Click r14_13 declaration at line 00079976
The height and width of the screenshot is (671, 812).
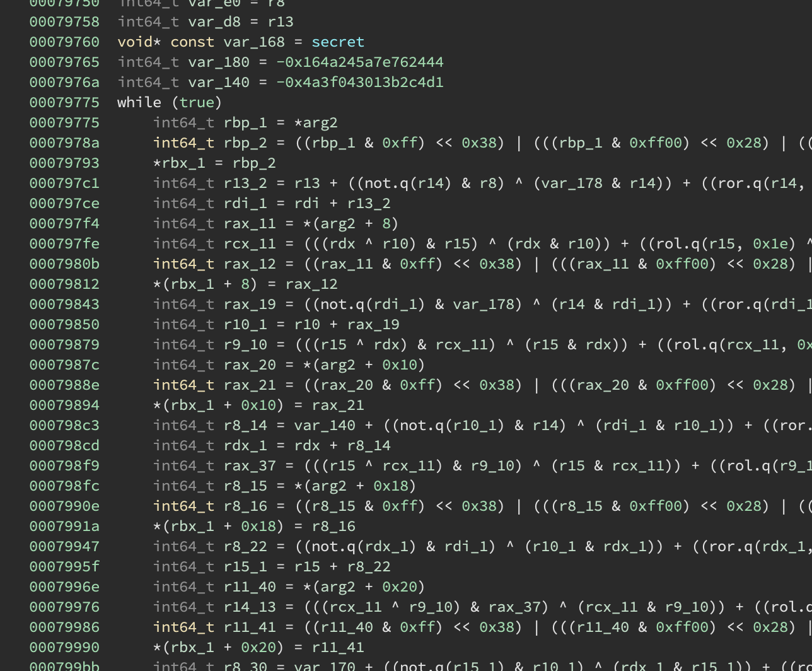[249, 607]
